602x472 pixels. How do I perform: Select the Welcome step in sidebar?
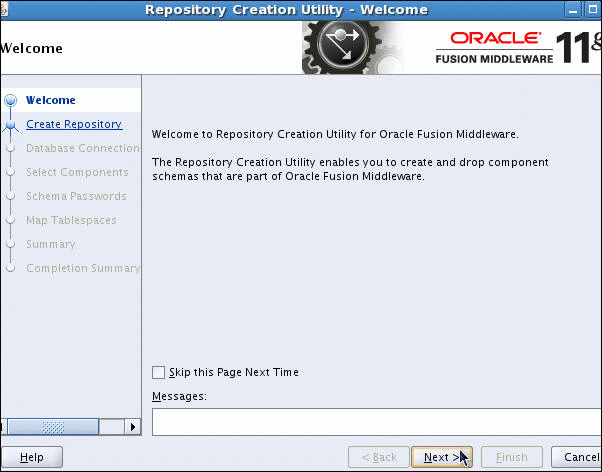(x=51, y=100)
